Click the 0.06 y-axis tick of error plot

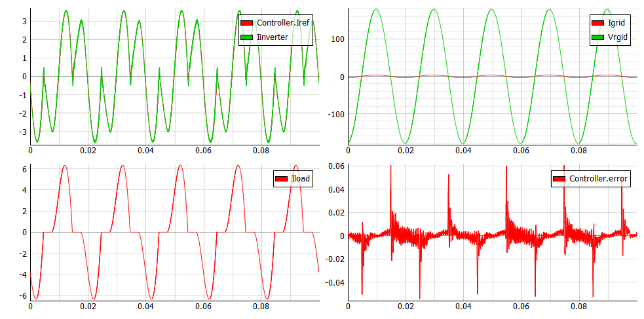[x=335, y=165]
